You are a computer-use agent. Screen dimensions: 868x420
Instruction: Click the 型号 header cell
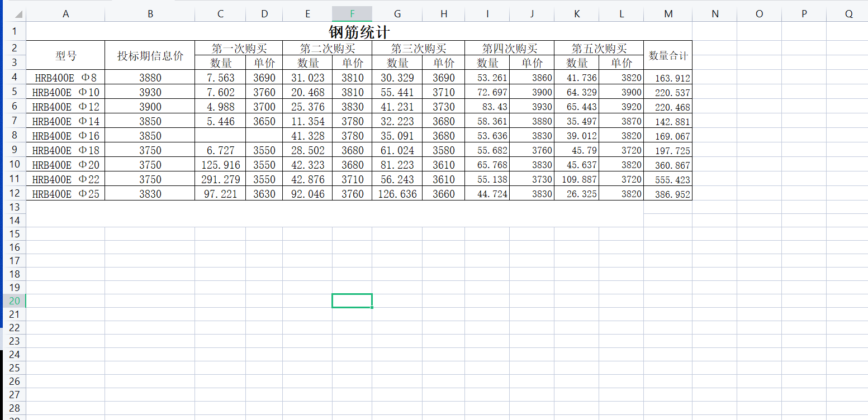[x=65, y=55]
